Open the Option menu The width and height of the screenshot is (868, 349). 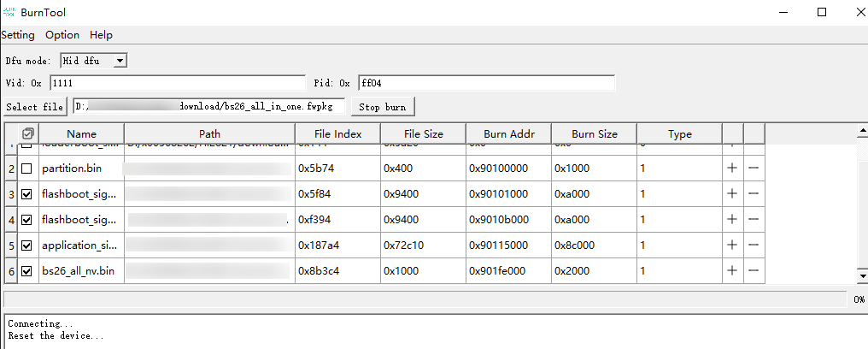click(x=62, y=35)
